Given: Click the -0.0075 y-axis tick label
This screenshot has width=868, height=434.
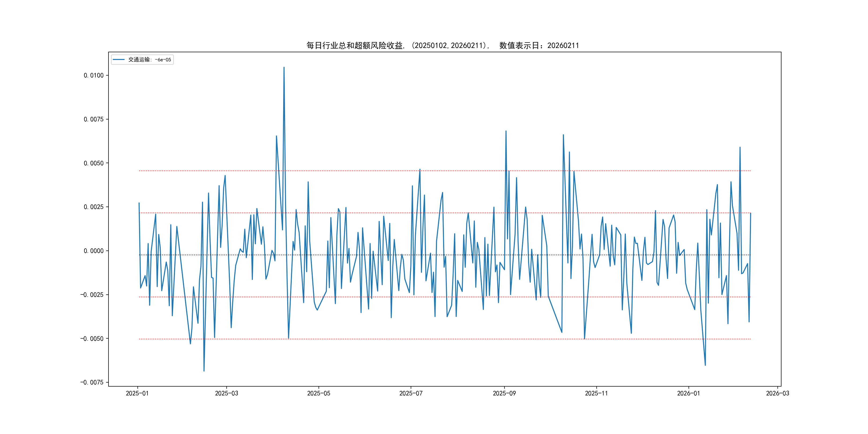Looking at the screenshot, I should pos(92,382).
